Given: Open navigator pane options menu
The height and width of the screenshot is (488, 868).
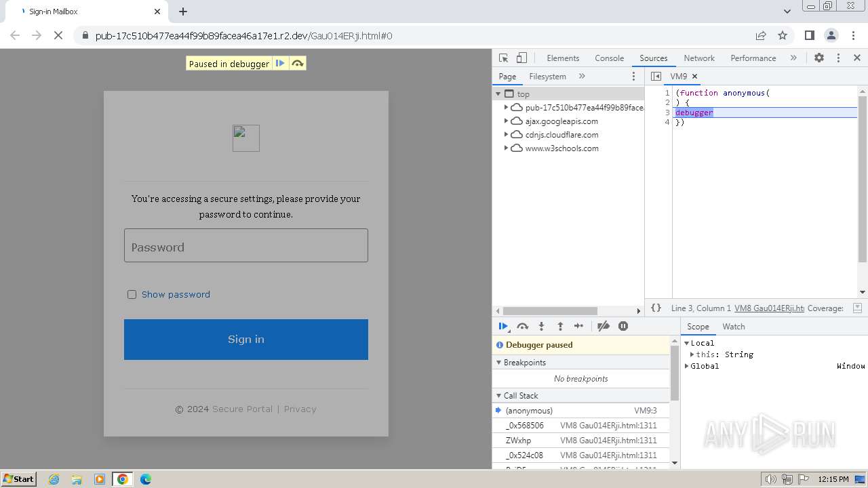Looking at the screenshot, I should pos(634,77).
